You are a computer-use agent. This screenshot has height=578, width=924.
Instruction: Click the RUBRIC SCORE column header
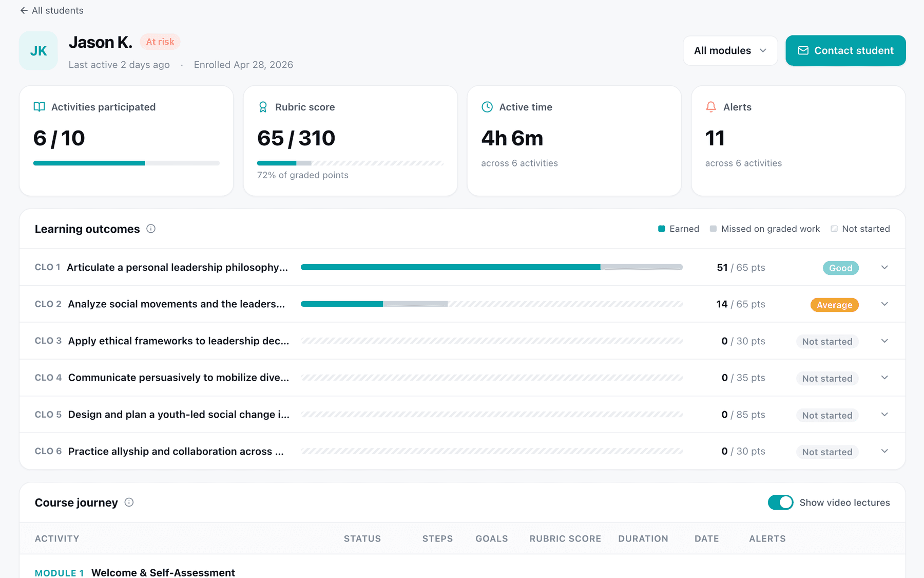[x=565, y=538]
